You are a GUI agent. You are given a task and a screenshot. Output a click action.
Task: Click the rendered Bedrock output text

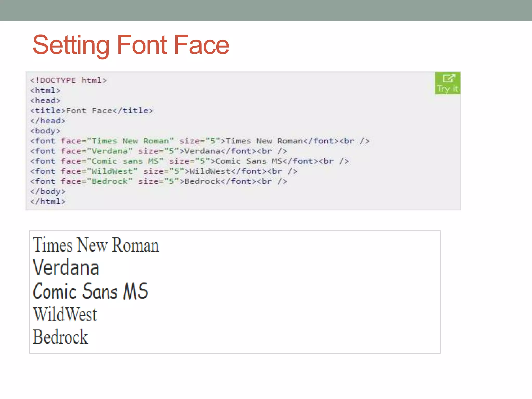60,337
